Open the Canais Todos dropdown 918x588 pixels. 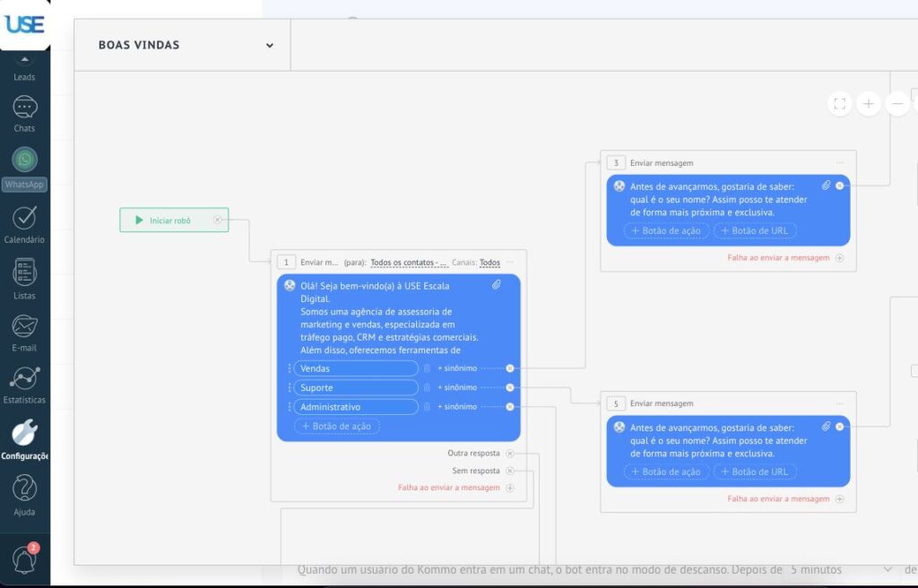pyautogui.click(x=489, y=263)
